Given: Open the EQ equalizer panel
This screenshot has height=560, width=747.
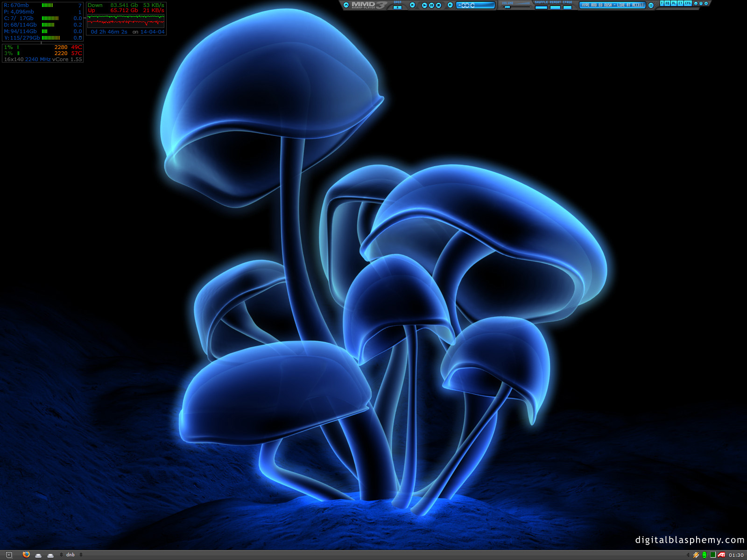Looking at the screenshot, I should point(668,3).
